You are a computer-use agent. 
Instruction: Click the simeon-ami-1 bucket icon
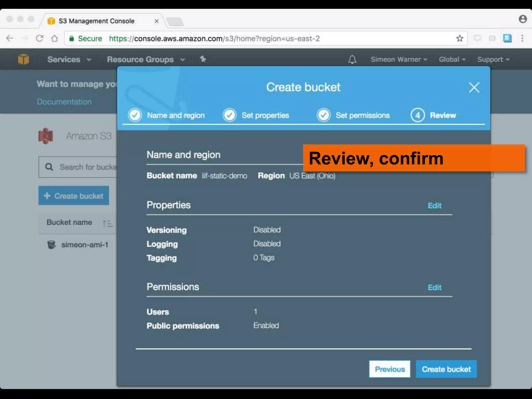[51, 245]
